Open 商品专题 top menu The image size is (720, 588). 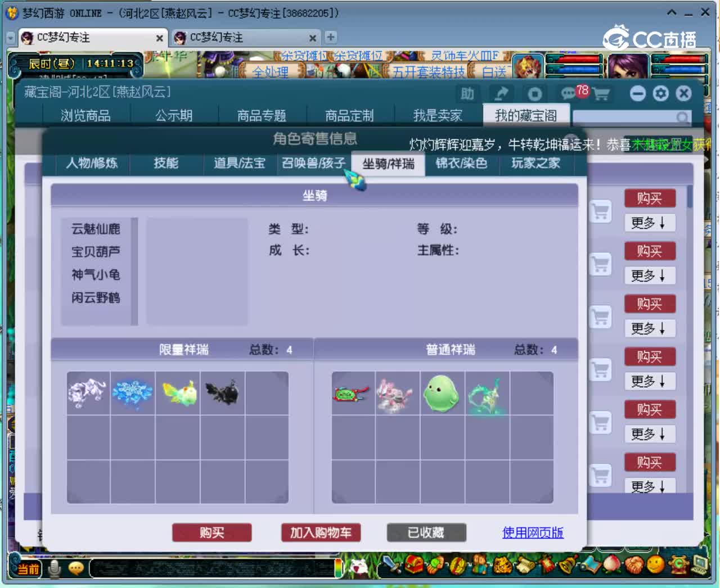coord(262,116)
